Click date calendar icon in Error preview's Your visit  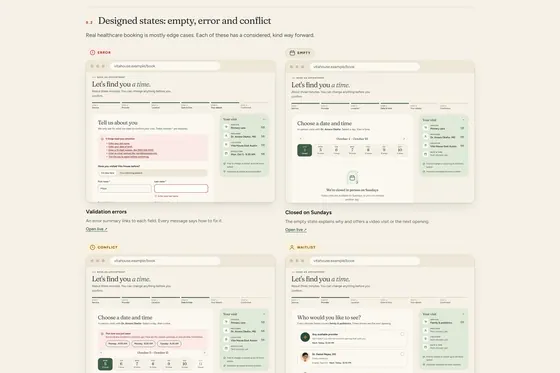coord(226,154)
